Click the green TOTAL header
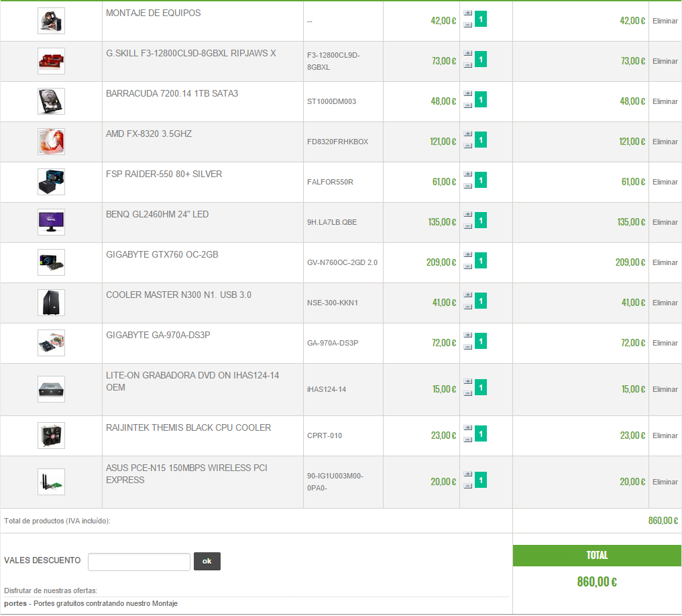Screen dimensions: 682x616 (x=597, y=556)
